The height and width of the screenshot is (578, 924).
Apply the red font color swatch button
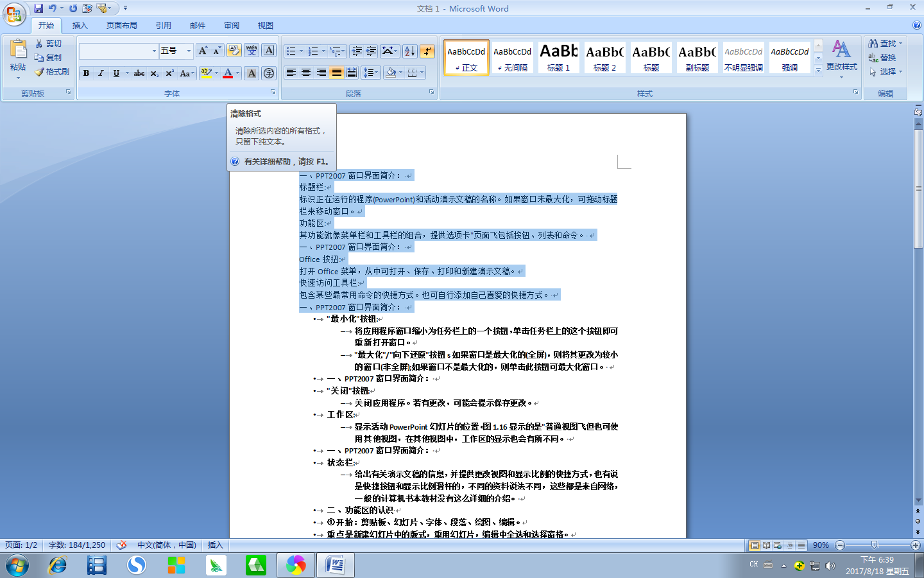tap(228, 73)
